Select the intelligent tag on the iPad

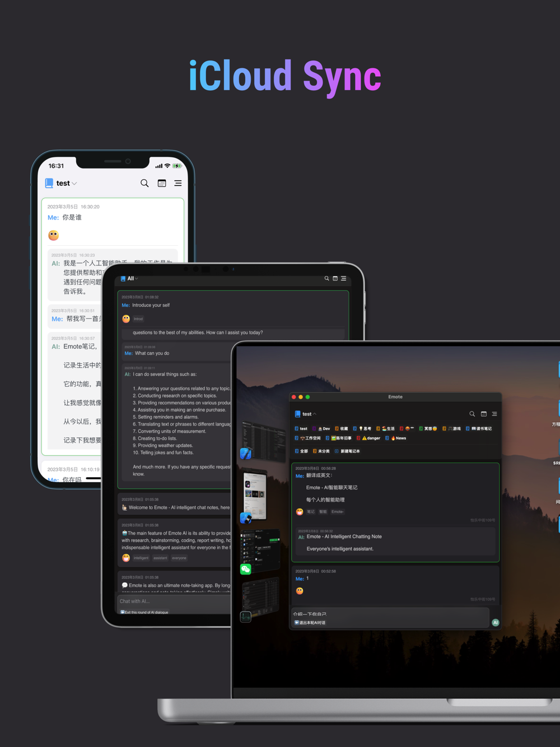141,558
